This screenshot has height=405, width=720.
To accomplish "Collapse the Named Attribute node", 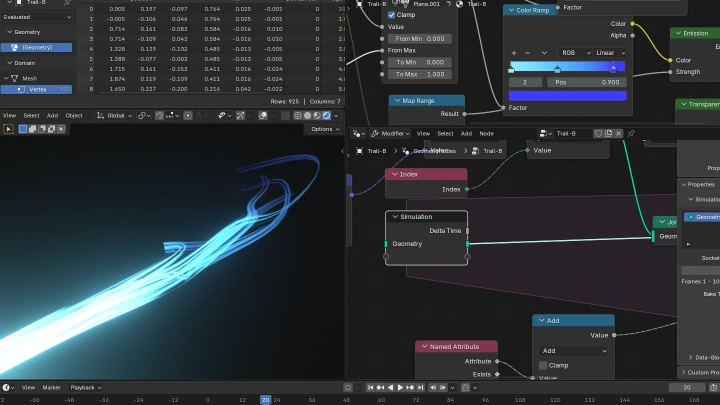I will point(424,347).
